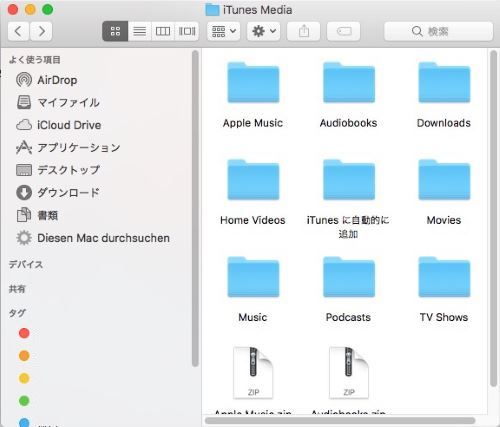500x427 pixels.
Task: Select the Movies folder icon
Action: coord(444,180)
